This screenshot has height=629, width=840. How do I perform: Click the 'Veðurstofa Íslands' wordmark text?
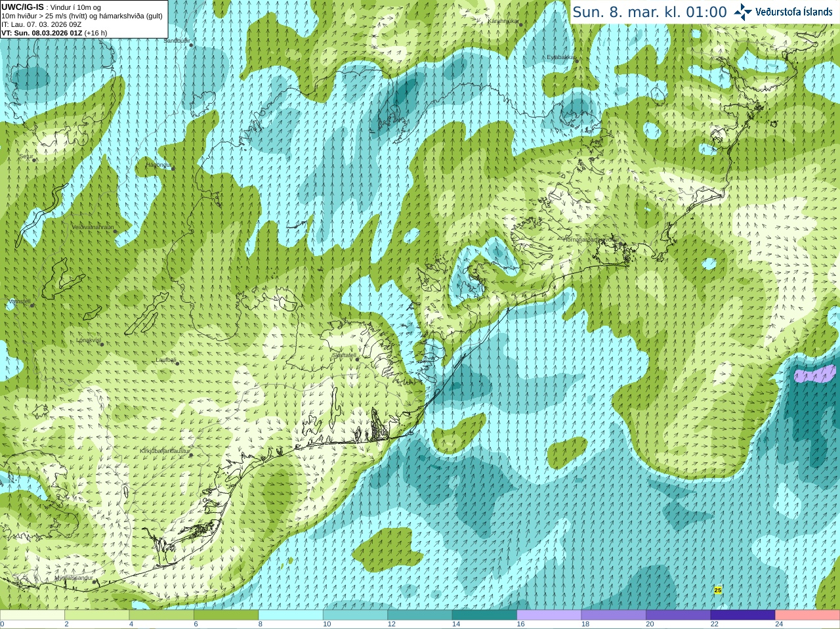(x=794, y=12)
